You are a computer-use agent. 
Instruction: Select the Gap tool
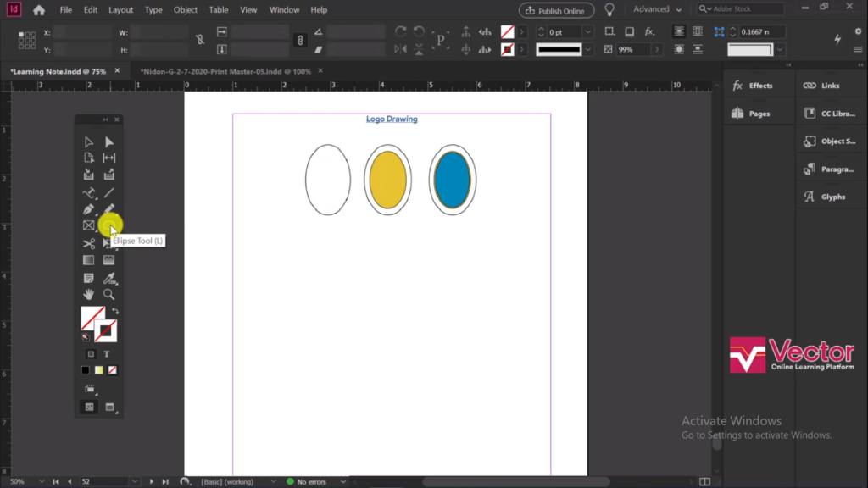[x=109, y=158]
